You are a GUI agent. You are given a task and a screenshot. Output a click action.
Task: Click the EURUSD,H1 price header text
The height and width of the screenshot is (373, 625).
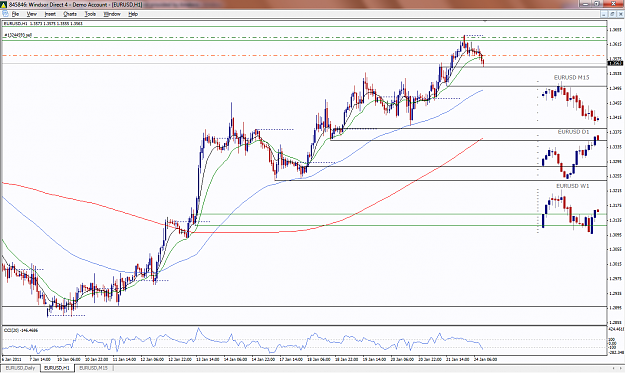pyautogui.click(x=43, y=24)
